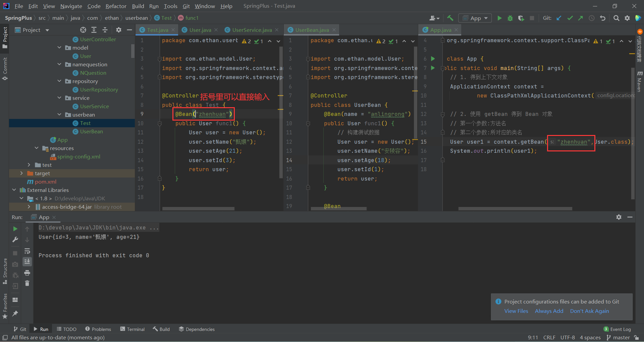Open Project panel options gear

click(x=118, y=30)
